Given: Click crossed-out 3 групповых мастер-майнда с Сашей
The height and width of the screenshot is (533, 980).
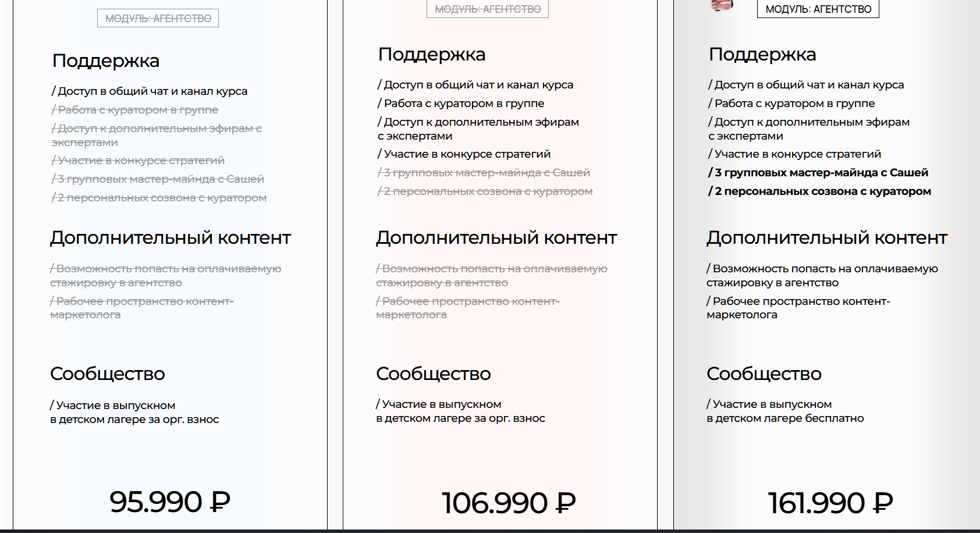Looking at the screenshot, I should tap(482, 172).
